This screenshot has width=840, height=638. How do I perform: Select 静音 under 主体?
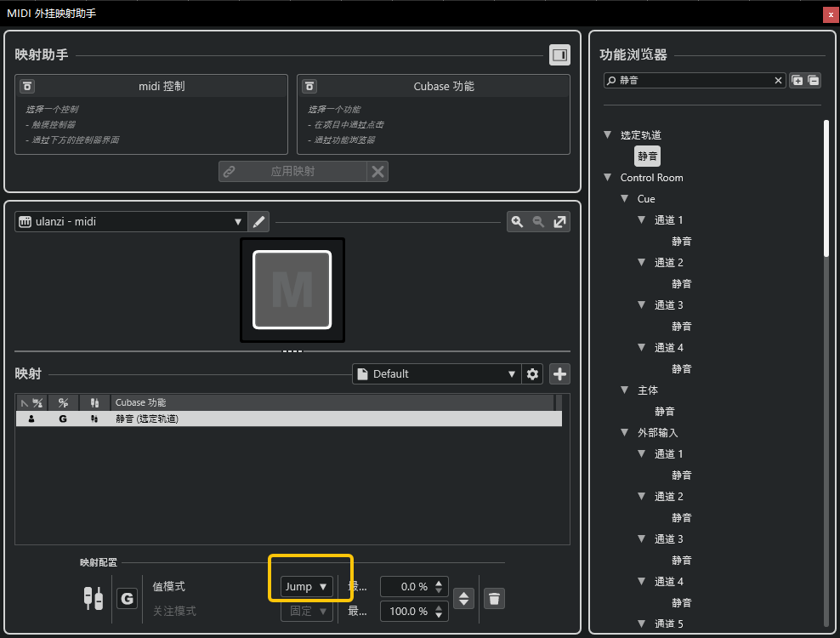coord(664,411)
